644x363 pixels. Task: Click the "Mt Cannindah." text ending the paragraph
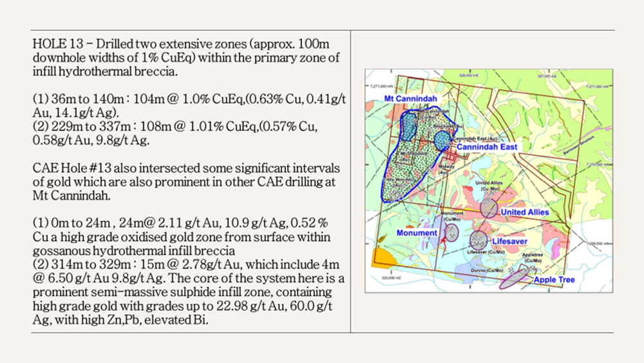(x=71, y=195)
